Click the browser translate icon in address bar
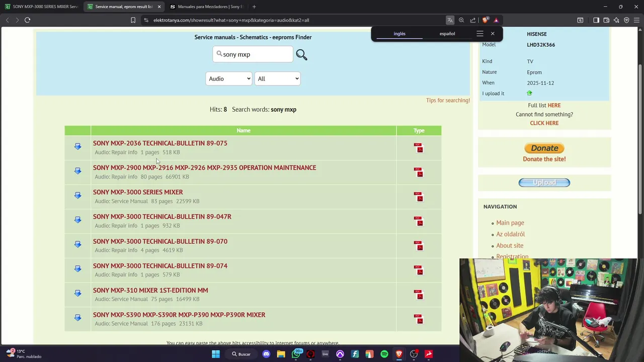 pyautogui.click(x=450, y=20)
